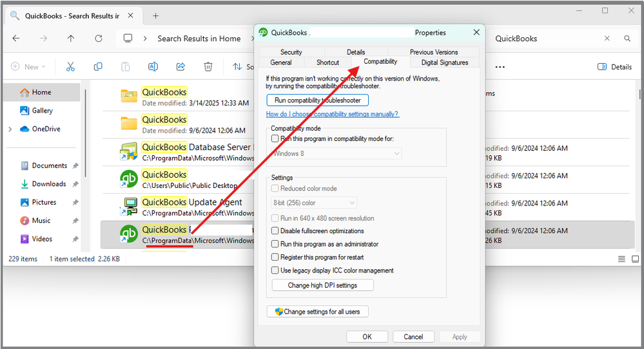Check Register this program for restart
This screenshot has height=349, width=644.
pyautogui.click(x=275, y=257)
